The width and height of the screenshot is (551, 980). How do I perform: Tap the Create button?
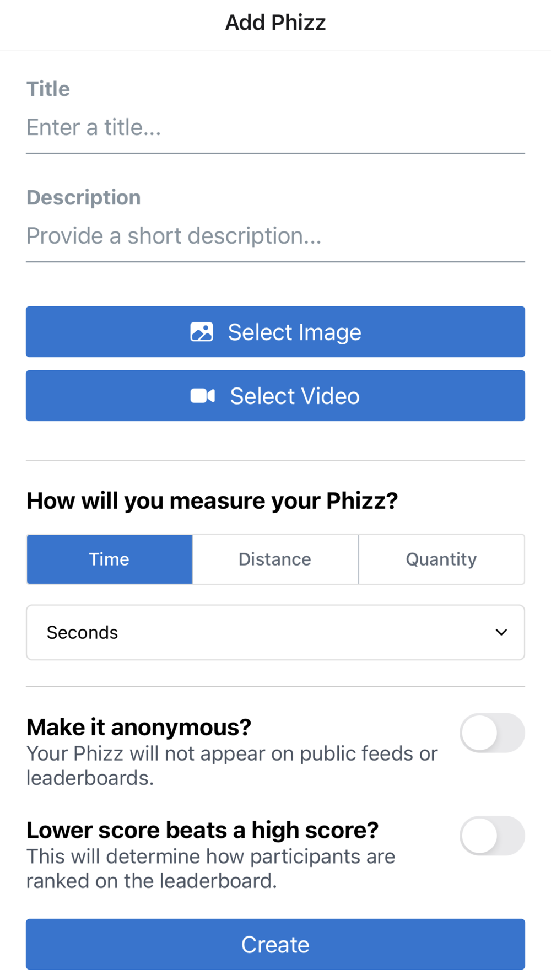[x=275, y=944]
